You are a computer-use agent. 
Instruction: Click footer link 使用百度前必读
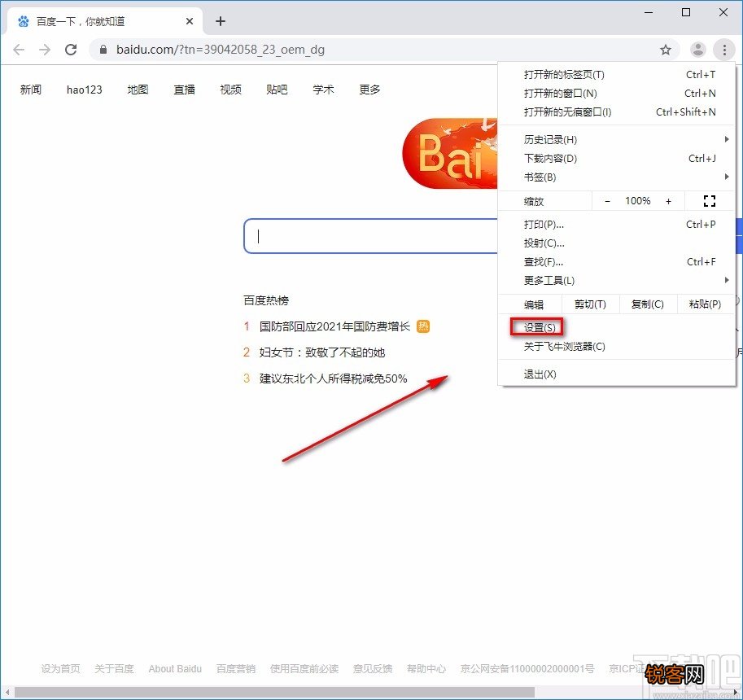304,669
